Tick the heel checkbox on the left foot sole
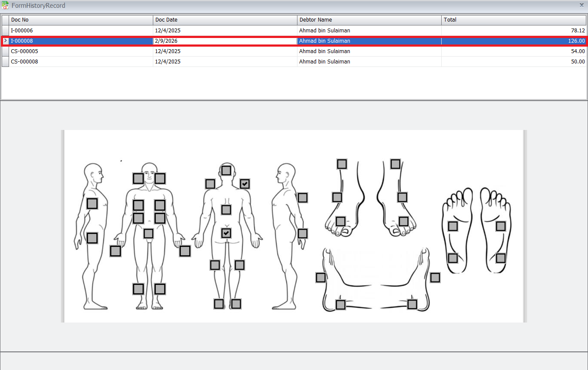Screen dimensions: 588x370 [x=453, y=258]
